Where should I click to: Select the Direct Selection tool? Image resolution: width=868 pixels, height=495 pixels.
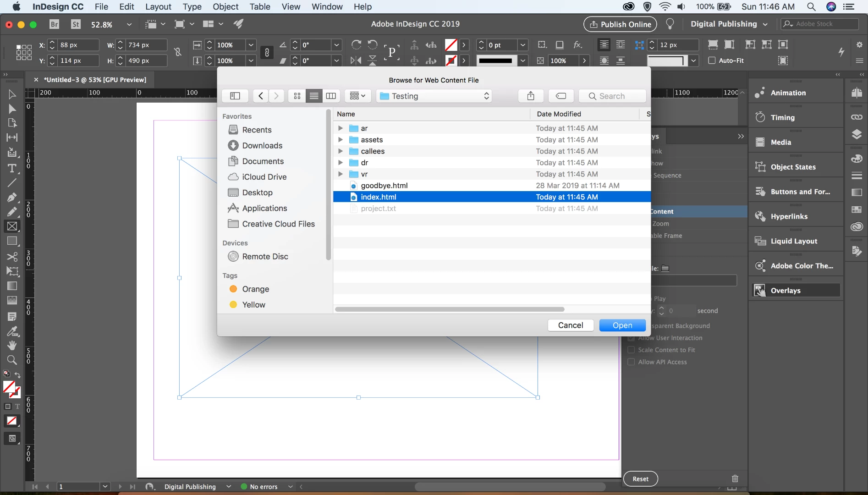coord(12,109)
